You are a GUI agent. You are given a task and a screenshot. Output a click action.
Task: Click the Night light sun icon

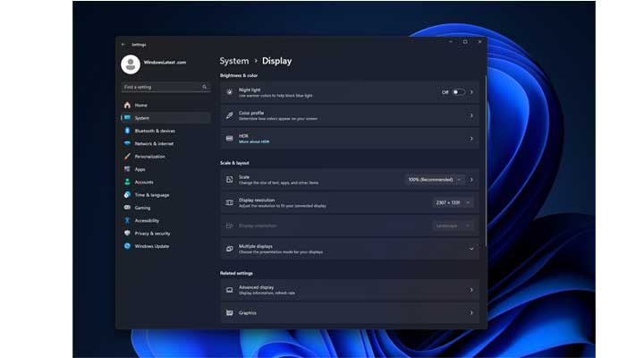tap(230, 92)
